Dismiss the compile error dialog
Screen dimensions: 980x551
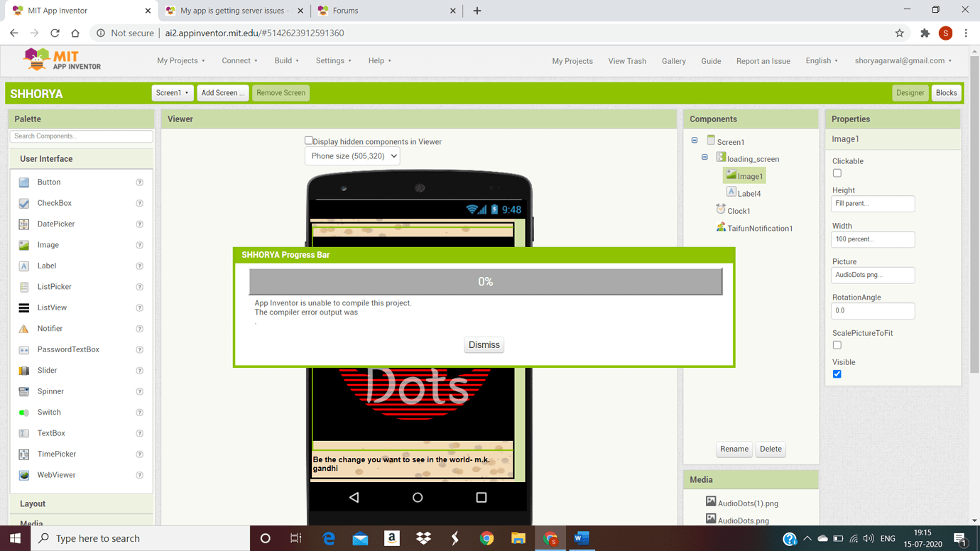pyautogui.click(x=484, y=344)
